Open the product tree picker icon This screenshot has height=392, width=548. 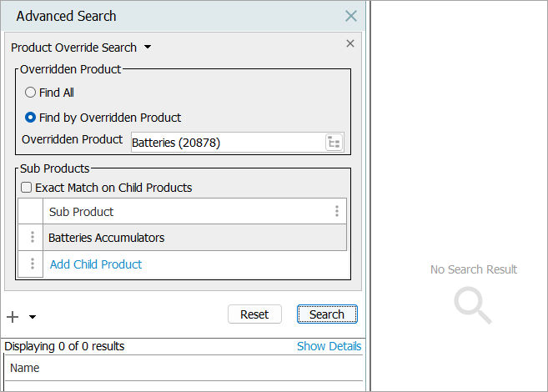pyautogui.click(x=334, y=143)
